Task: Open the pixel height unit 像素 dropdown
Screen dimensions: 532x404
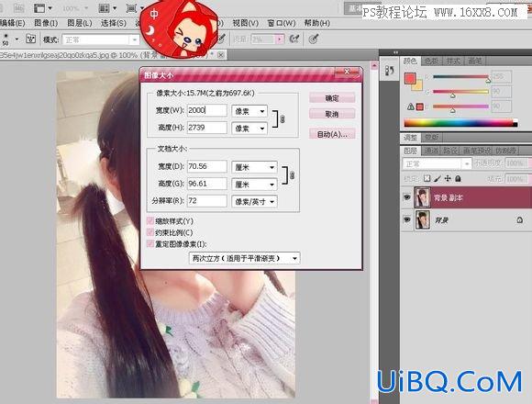Action: point(249,129)
